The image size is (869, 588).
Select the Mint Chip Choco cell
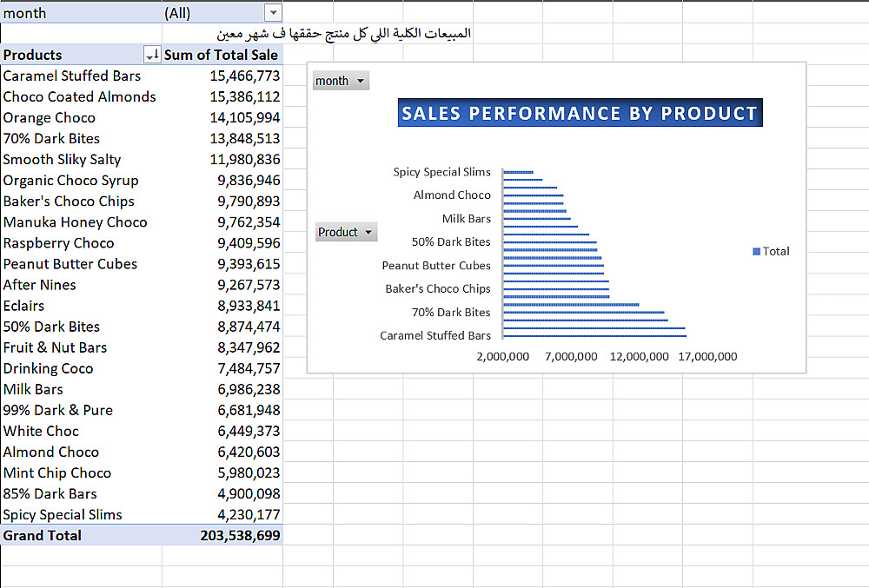click(56, 473)
